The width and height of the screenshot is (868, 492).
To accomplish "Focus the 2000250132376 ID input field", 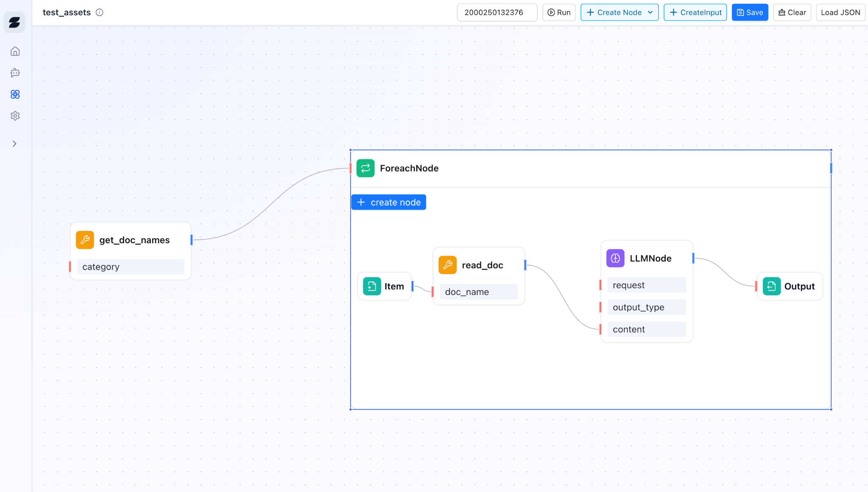I will click(497, 12).
